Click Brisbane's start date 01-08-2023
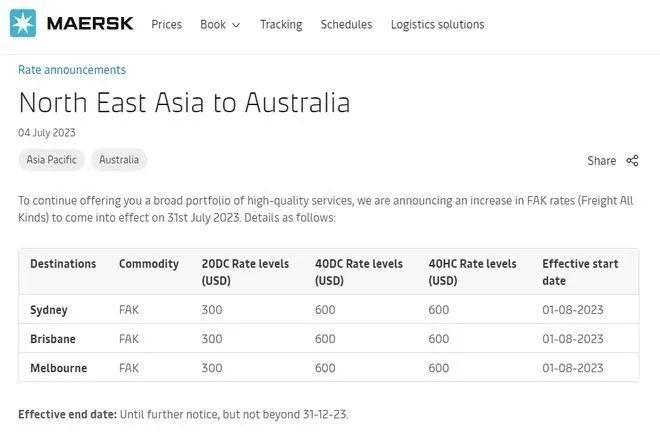The width and height of the screenshot is (660, 434). (573, 339)
